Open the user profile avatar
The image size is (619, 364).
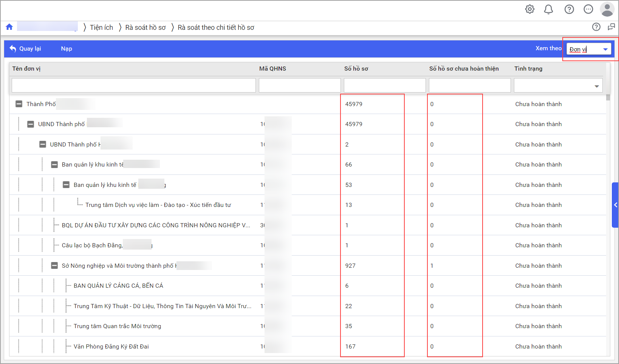pyautogui.click(x=607, y=9)
